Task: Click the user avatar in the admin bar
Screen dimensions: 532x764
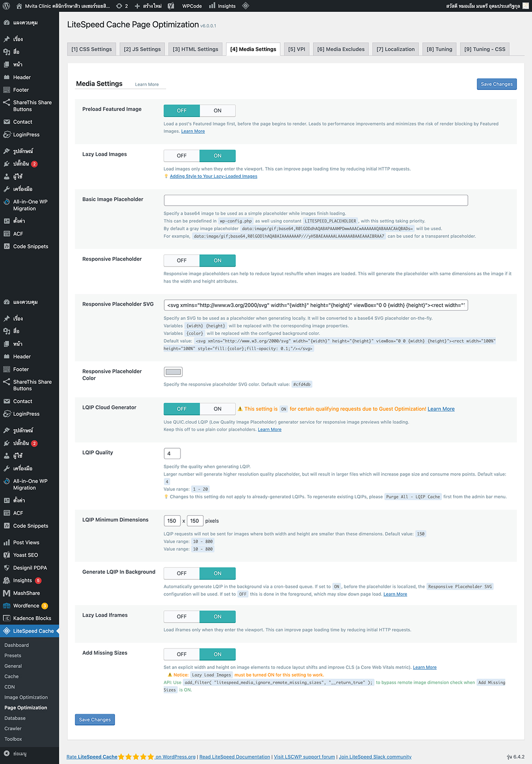Action: click(526, 6)
